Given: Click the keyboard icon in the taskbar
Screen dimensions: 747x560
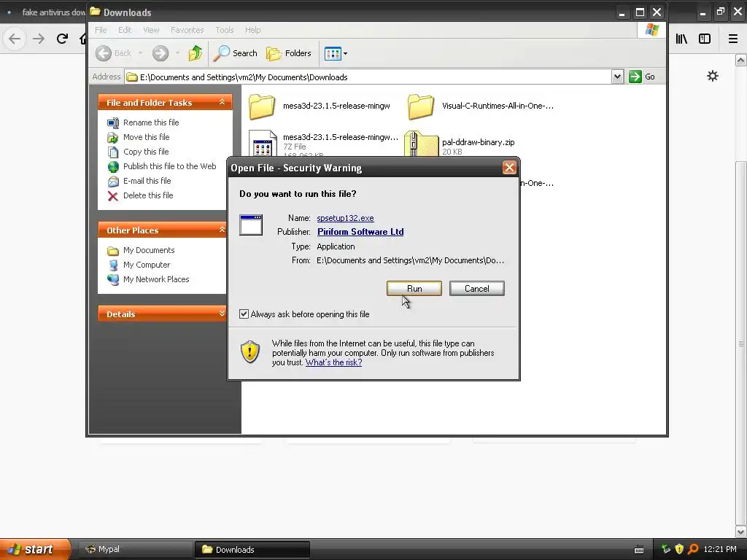Looking at the screenshot, I should [x=639, y=550].
